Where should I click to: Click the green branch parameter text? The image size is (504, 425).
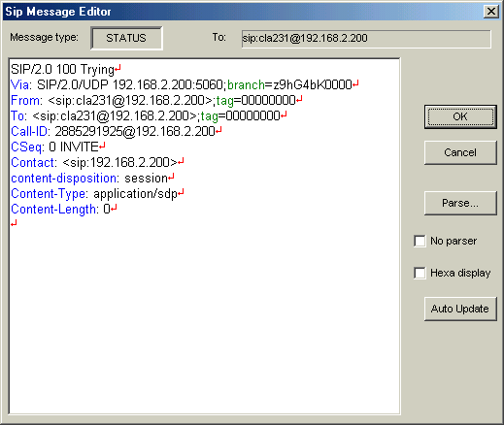pyautogui.click(x=246, y=84)
